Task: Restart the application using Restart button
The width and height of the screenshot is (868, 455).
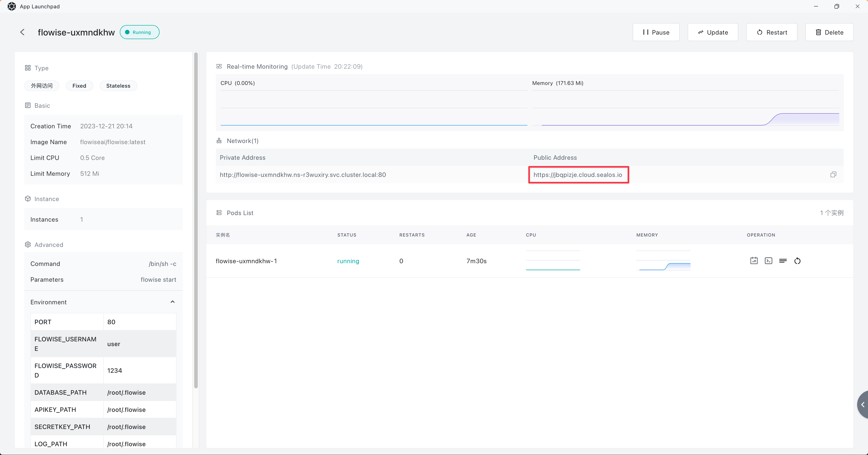Action: [x=772, y=32]
